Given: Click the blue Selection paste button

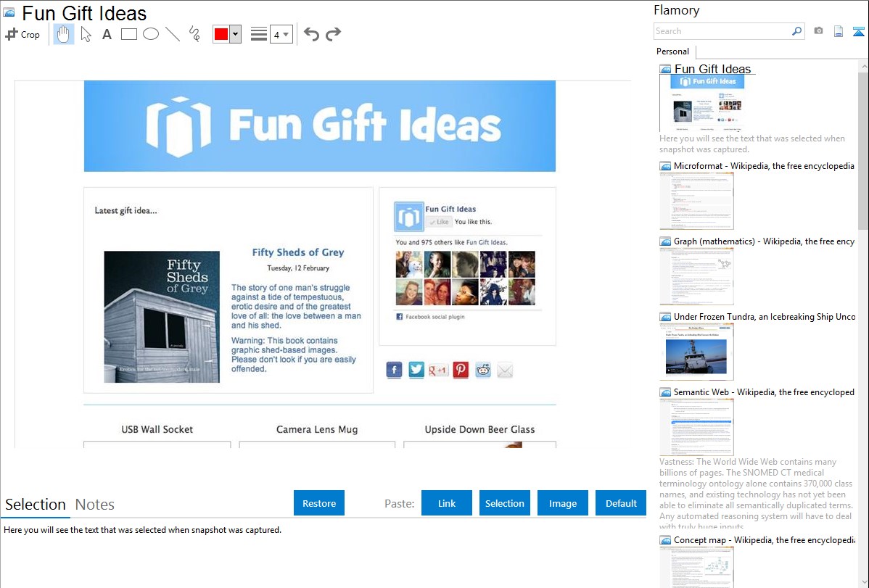Looking at the screenshot, I should pos(504,503).
